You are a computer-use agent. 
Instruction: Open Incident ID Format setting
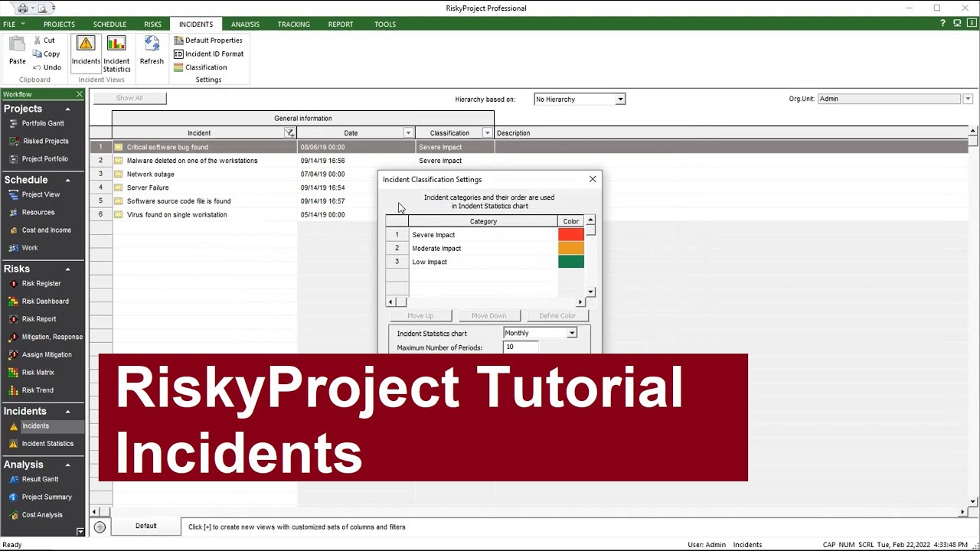coord(209,54)
